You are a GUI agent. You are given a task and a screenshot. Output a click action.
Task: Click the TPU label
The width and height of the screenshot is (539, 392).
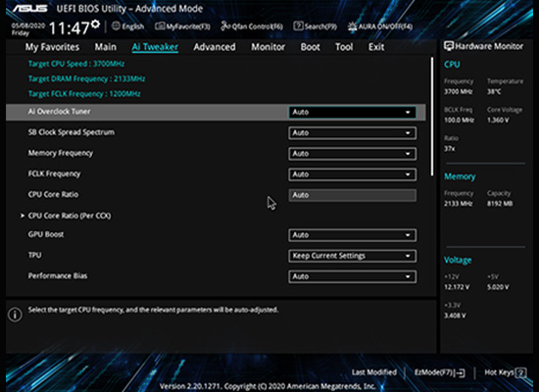click(34, 255)
